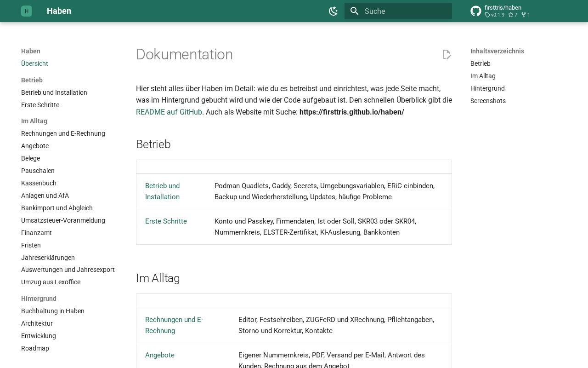Toggle dark/light color scheme
Image resolution: width=588 pixels, height=368 pixels.
point(334,11)
